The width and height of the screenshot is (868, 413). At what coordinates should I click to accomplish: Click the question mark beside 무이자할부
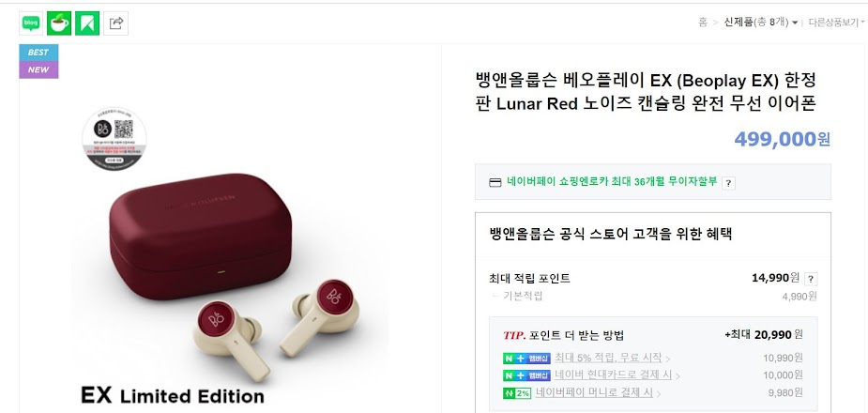coord(728,183)
